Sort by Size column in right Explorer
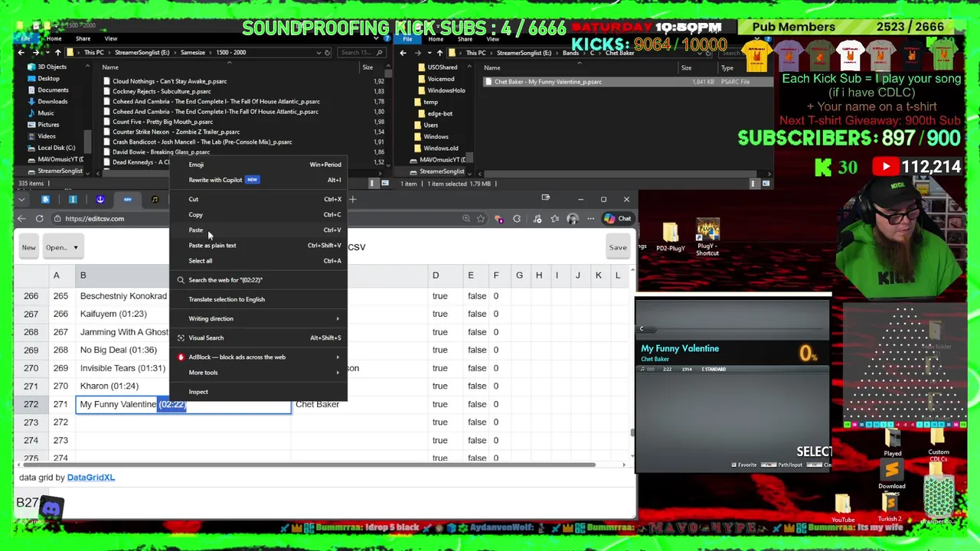The image size is (980, 551). (686, 68)
